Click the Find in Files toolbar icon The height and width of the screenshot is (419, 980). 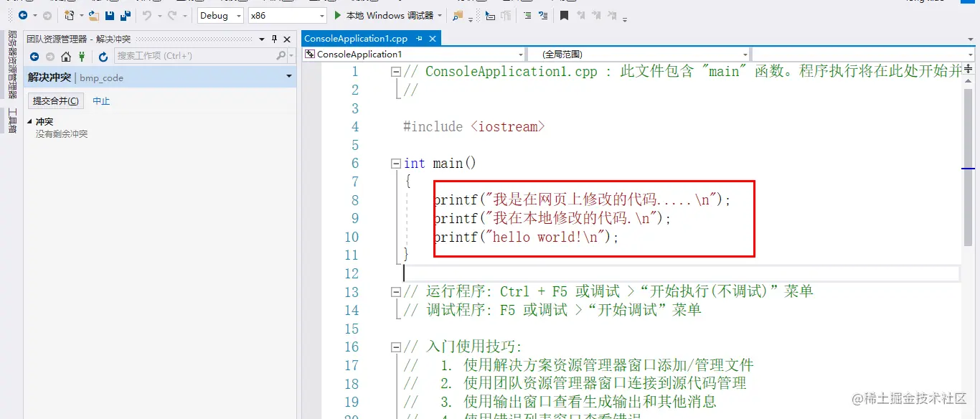[458, 15]
